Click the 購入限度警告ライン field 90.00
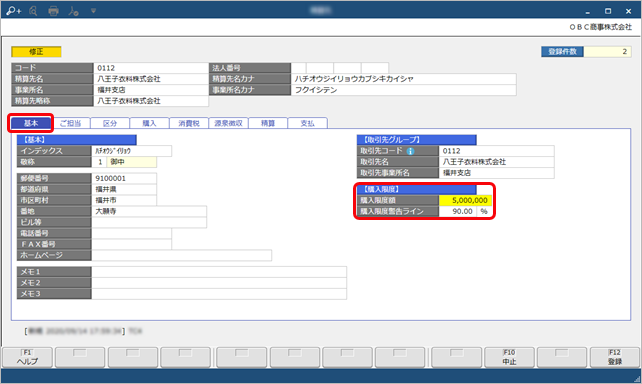The height and width of the screenshot is (384, 642). (458, 212)
